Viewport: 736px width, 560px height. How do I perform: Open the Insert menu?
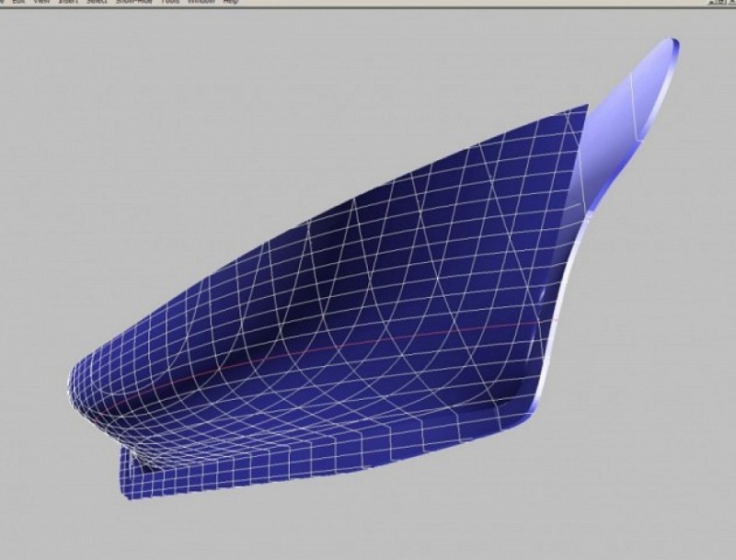tap(67, 3)
